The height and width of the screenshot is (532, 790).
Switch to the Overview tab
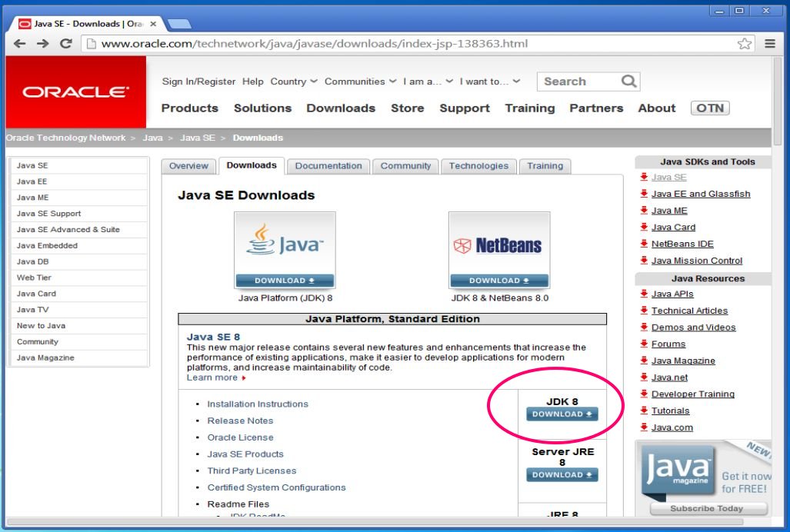[188, 166]
